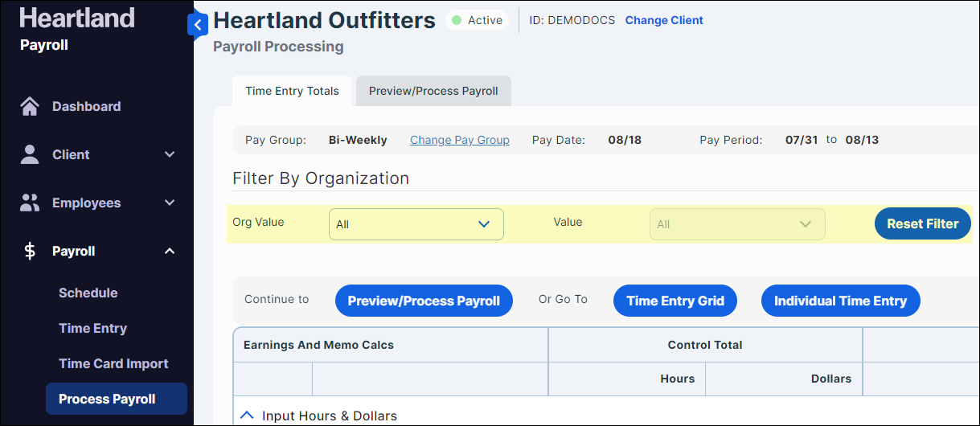Open the Org Value dropdown
This screenshot has width=980, height=426.
click(416, 224)
